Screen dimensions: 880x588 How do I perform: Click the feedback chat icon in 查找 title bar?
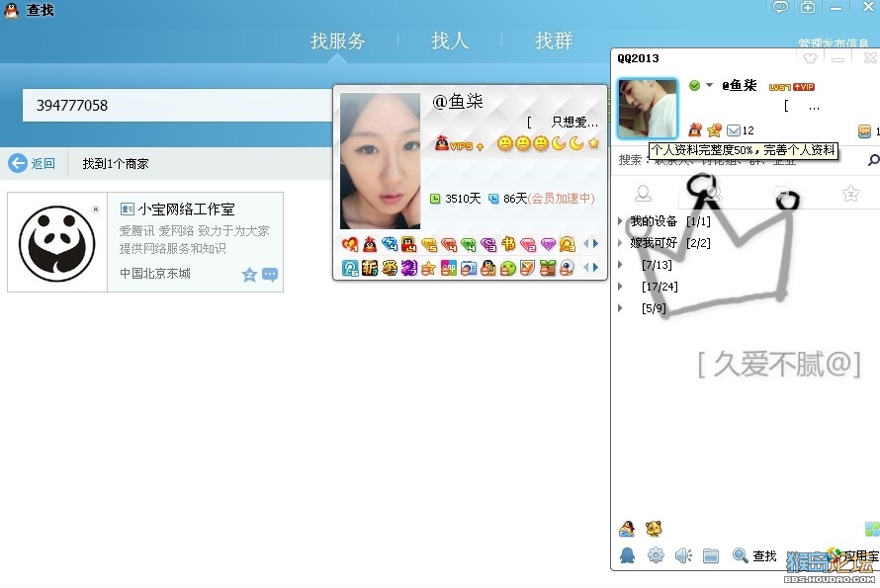click(780, 7)
